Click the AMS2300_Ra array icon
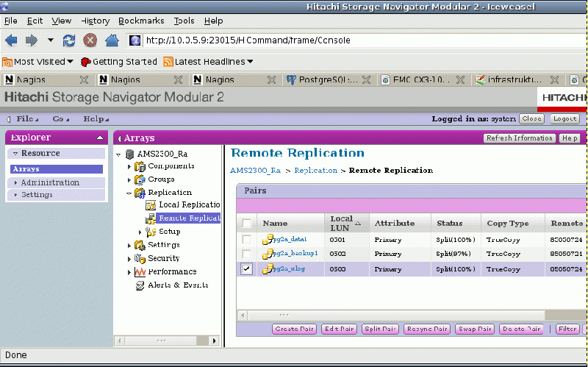 [x=130, y=154]
